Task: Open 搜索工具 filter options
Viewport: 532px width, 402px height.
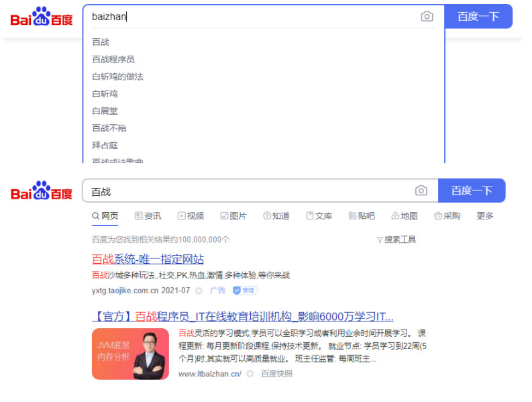Action: pyautogui.click(x=396, y=240)
